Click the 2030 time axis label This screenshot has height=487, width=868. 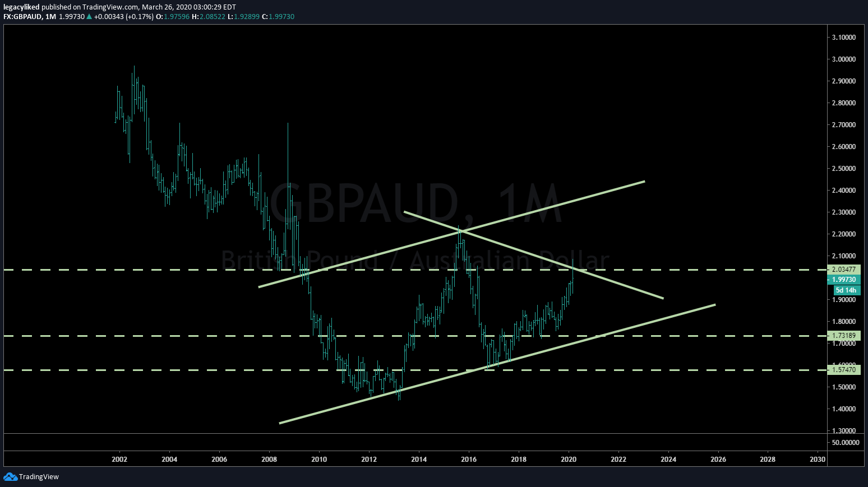[818, 460]
